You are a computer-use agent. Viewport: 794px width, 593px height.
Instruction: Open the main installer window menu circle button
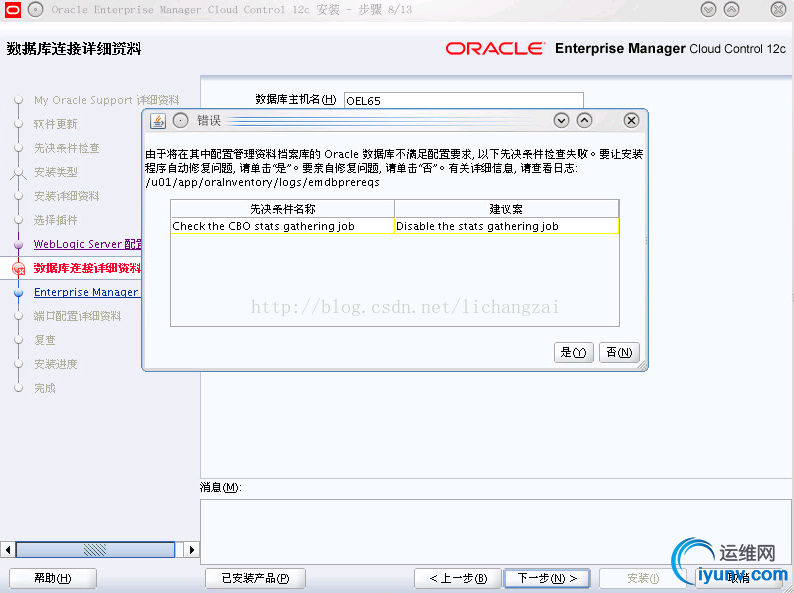(35, 10)
